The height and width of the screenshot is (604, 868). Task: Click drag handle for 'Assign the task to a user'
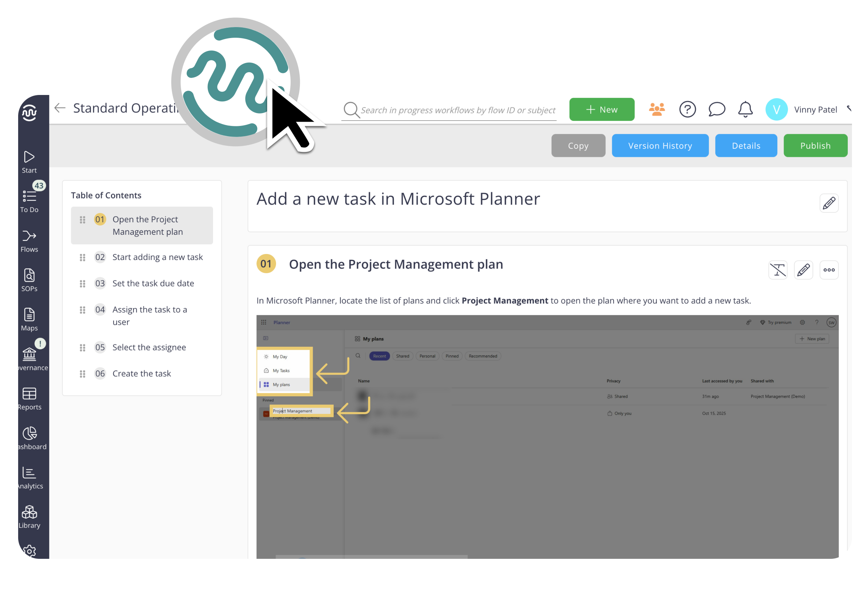83,310
